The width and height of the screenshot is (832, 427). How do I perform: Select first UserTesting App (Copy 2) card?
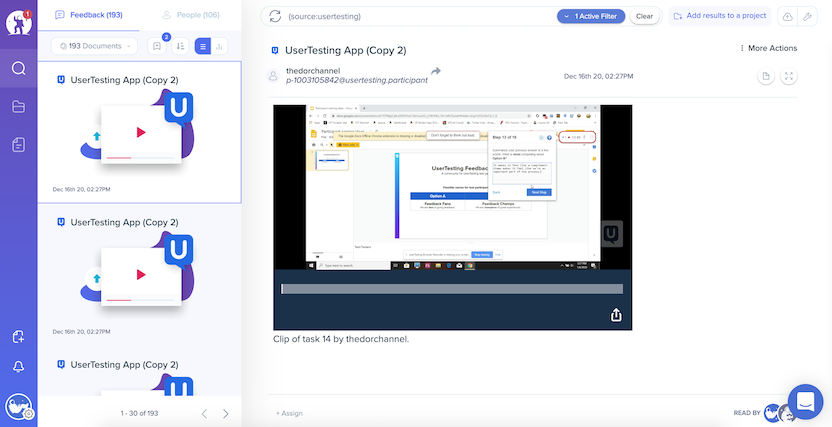[139, 132]
